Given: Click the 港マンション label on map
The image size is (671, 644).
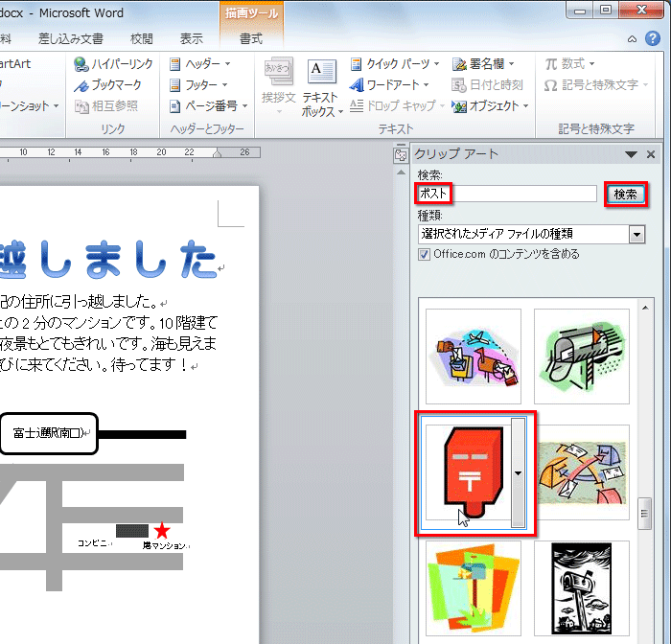Looking at the screenshot, I should click(165, 545).
